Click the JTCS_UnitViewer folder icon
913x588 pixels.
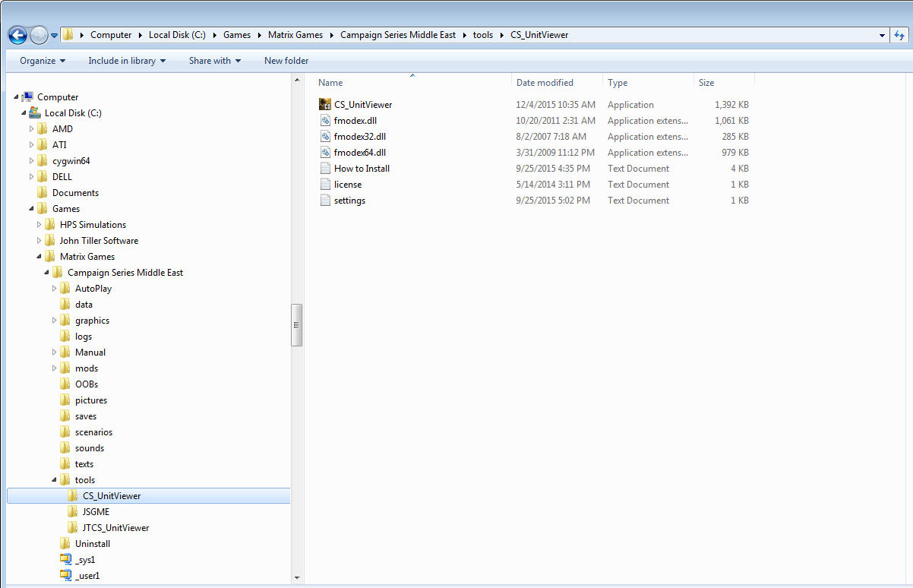point(73,528)
